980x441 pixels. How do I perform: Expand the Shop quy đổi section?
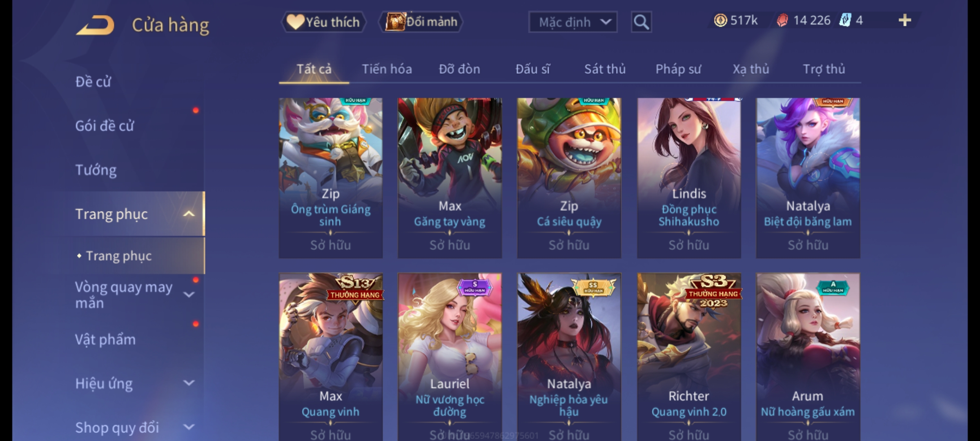point(189,427)
